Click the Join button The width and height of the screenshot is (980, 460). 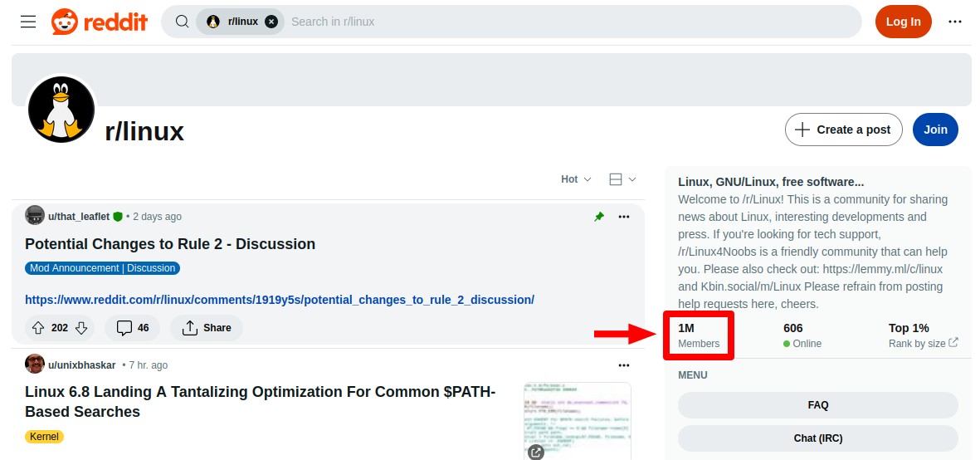tap(935, 130)
